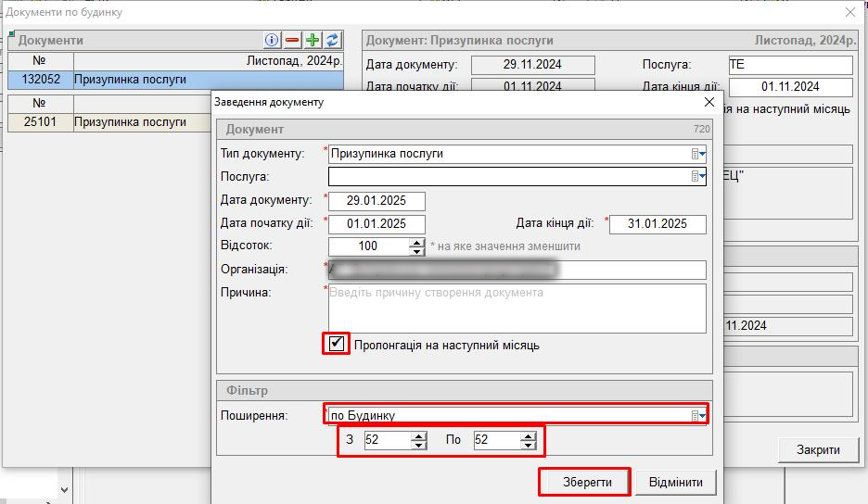Toggle Пролонгація на наступний місяць checkbox
Screen dimensions: 868x504
coord(337,345)
